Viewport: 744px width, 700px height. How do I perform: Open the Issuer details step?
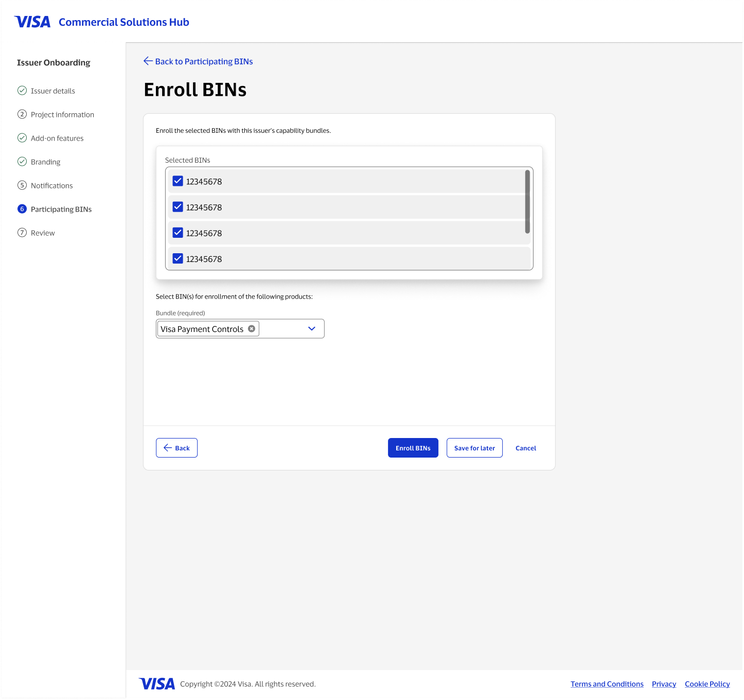(x=53, y=91)
